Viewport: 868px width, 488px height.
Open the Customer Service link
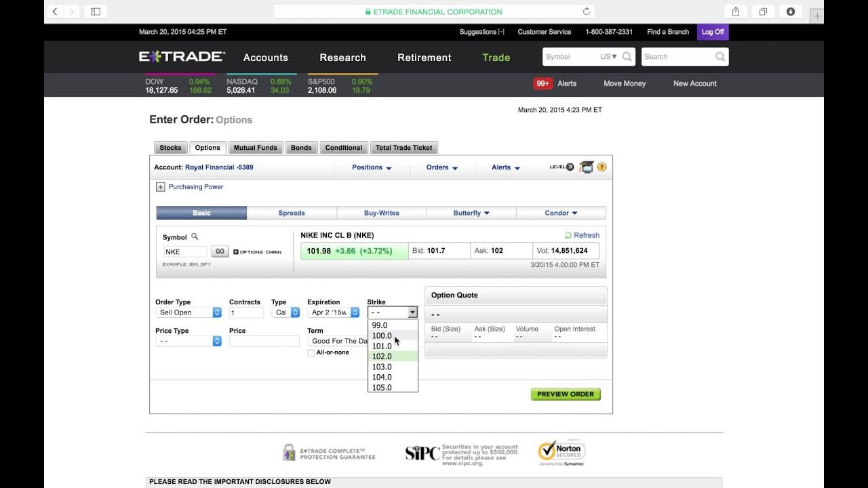click(545, 32)
